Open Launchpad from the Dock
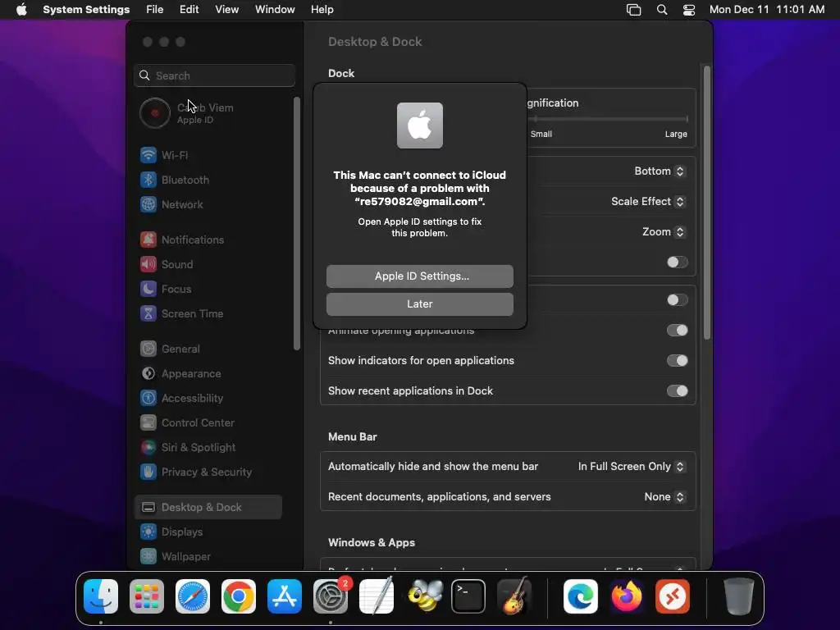Image resolution: width=840 pixels, height=630 pixels. 147,596
